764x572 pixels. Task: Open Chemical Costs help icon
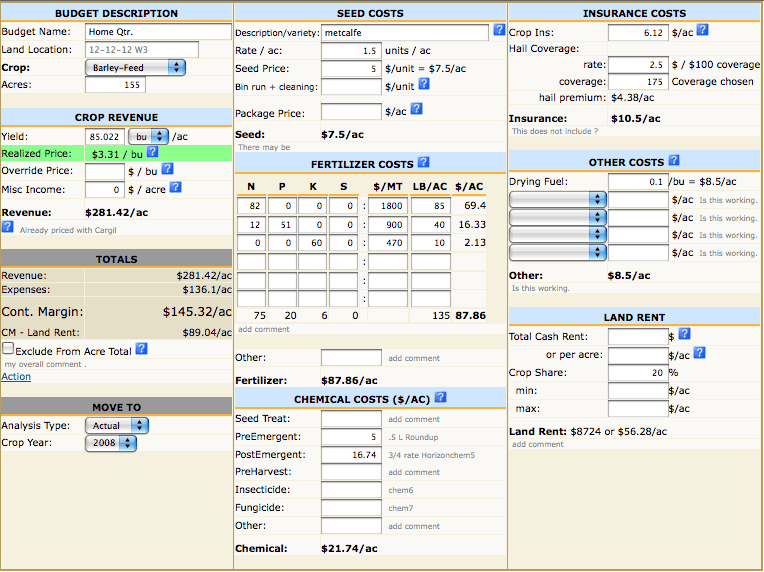pos(440,397)
